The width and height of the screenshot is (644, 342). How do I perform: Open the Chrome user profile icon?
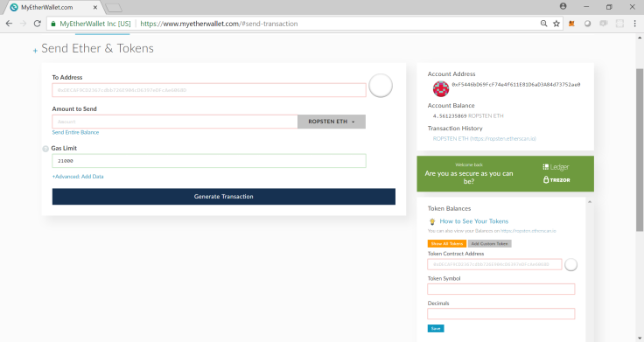pos(563,6)
